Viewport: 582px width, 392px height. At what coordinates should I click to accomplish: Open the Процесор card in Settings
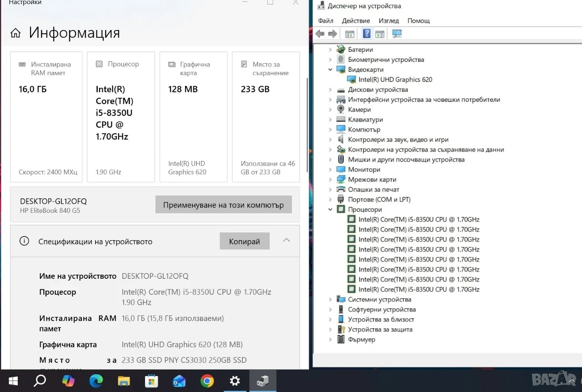tap(121, 117)
